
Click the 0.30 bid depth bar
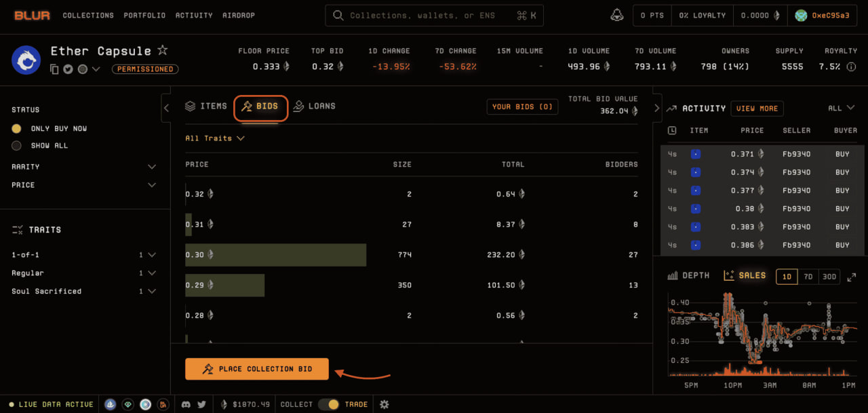tap(275, 255)
